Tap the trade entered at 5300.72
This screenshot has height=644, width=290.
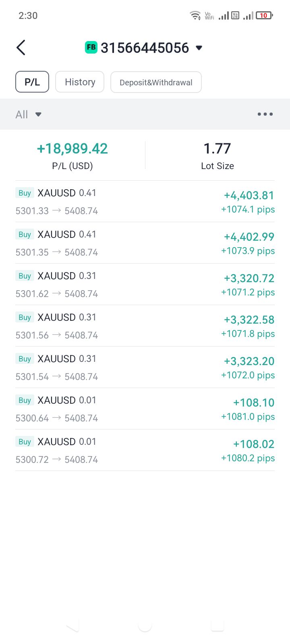(x=145, y=450)
